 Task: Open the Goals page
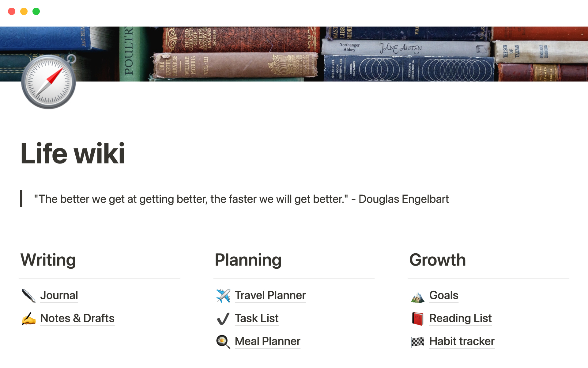point(443,295)
